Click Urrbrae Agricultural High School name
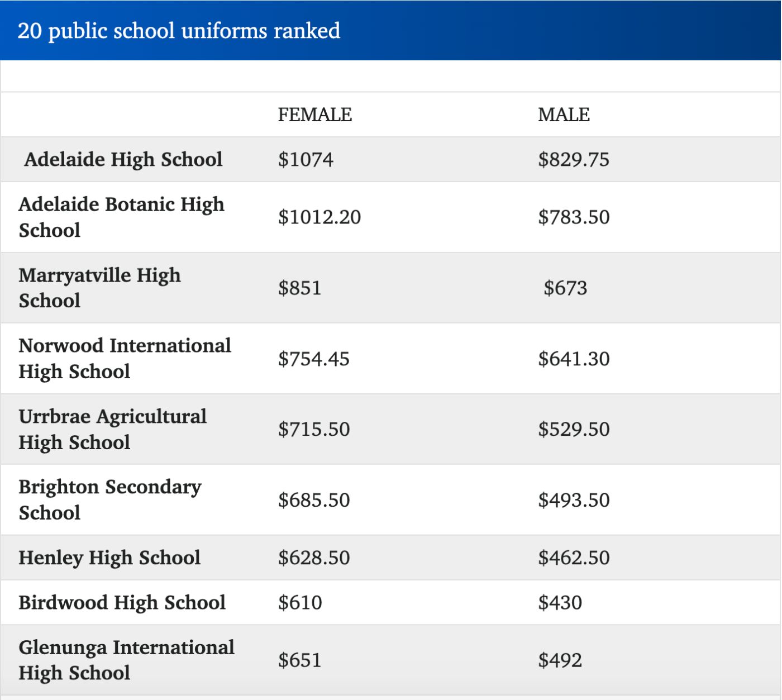Screen dimensions: 782x700 (x=112, y=429)
